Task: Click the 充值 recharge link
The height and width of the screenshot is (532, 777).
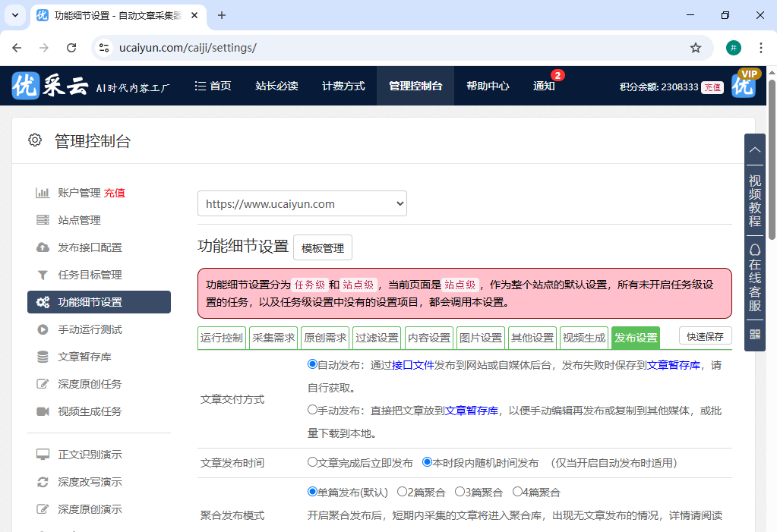Action: [711, 87]
